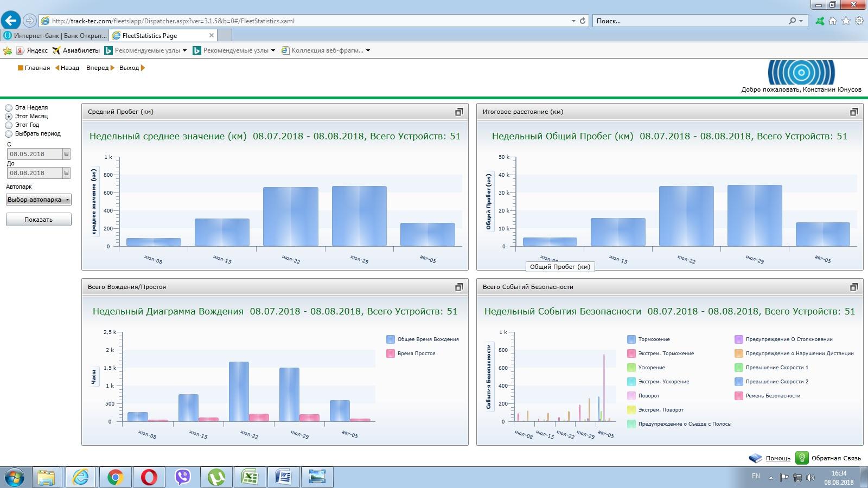Viewport: 868px width, 488px height.
Task: Click the Помощь book icon
Action: pyautogui.click(x=756, y=458)
